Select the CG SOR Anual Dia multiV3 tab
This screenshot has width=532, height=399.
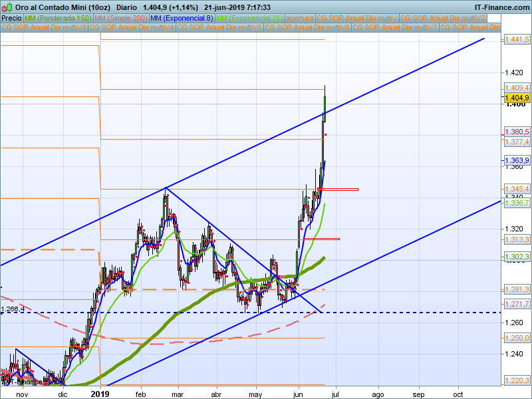point(44,27)
